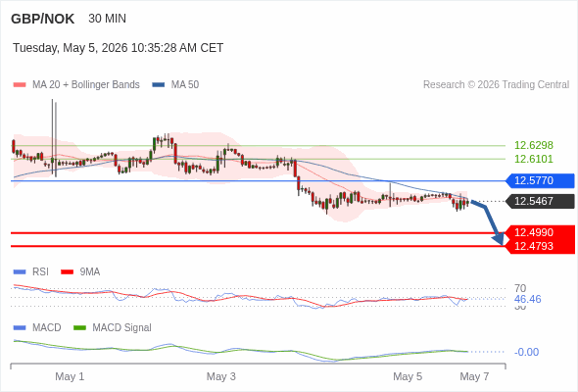Click the Research © 2026 Trading Central credit

pos(496,85)
